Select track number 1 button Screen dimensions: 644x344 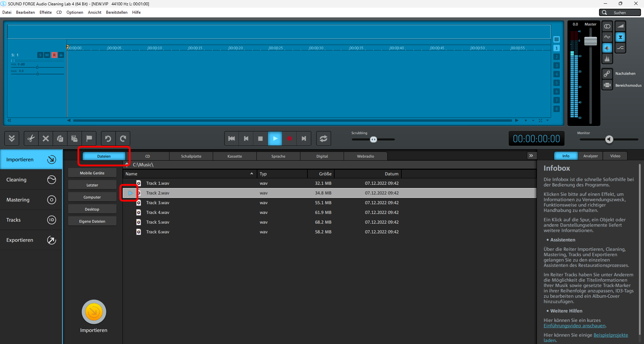coord(556,48)
